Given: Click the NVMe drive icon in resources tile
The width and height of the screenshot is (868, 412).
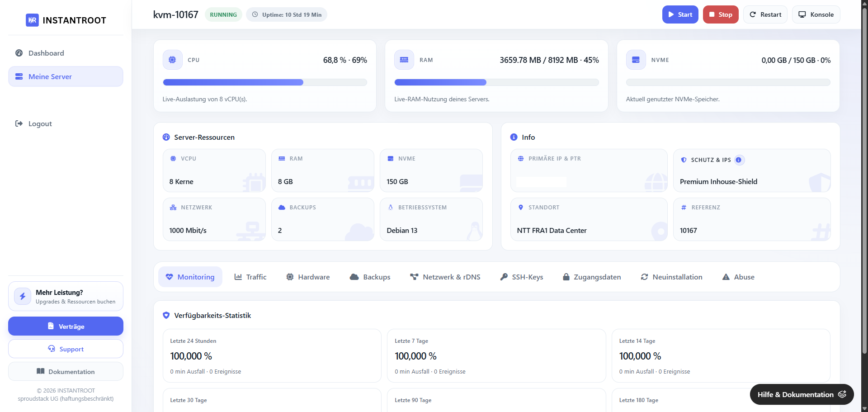Looking at the screenshot, I should [x=391, y=159].
